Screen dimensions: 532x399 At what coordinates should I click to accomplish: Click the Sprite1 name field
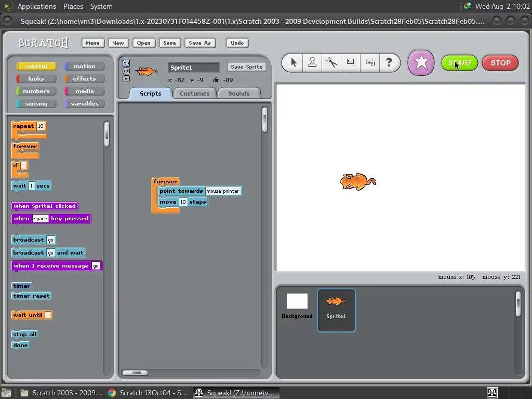(x=193, y=68)
